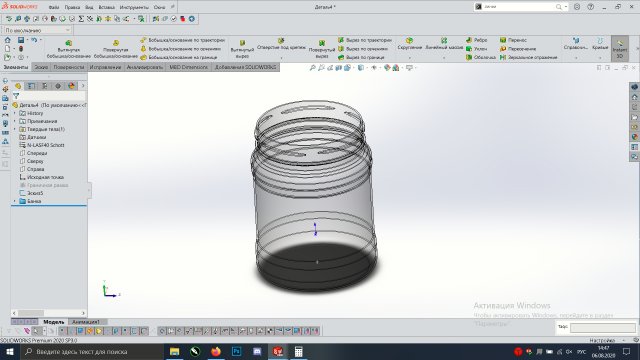Open dropdown arrow next to Undo icon

click(40, 40)
